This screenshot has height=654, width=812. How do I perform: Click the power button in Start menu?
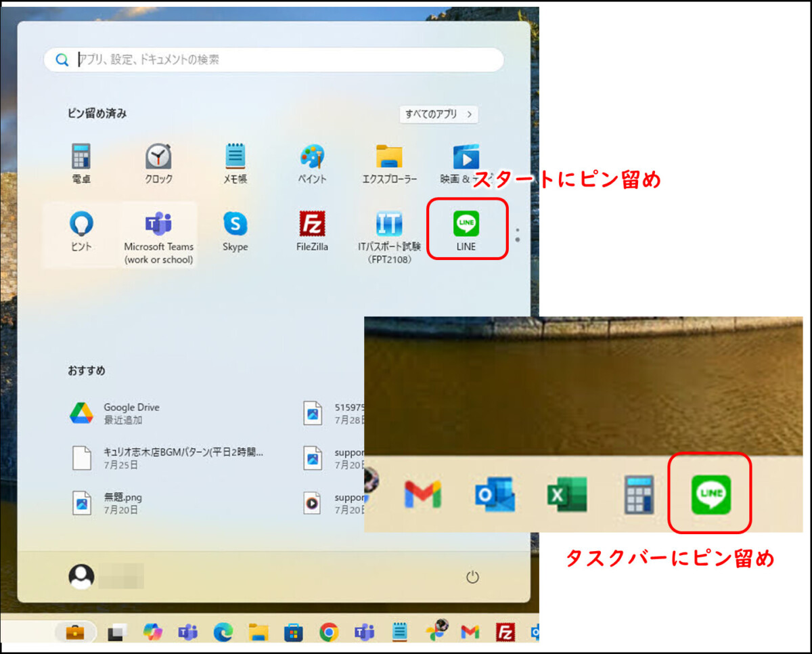pyautogui.click(x=472, y=577)
